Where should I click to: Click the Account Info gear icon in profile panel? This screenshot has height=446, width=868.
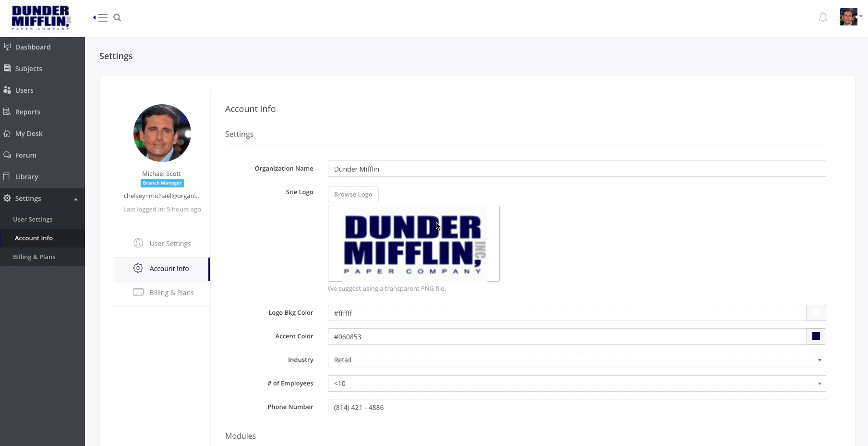pyautogui.click(x=138, y=268)
